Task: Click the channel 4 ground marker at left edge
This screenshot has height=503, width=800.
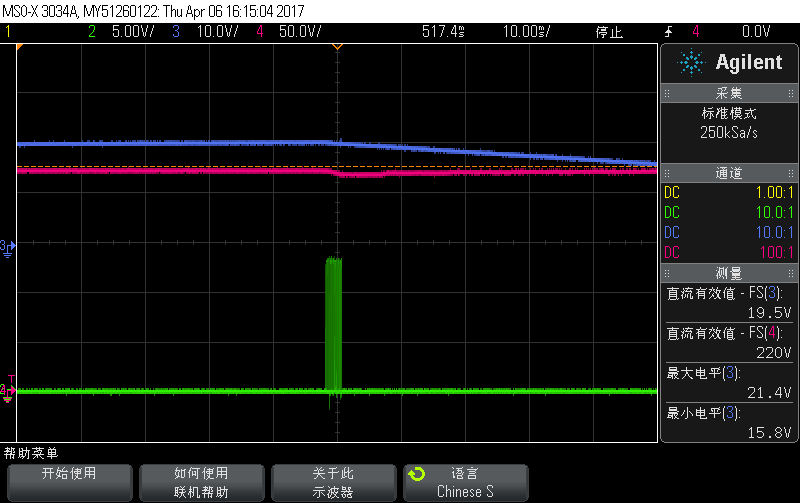Action: [8, 392]
